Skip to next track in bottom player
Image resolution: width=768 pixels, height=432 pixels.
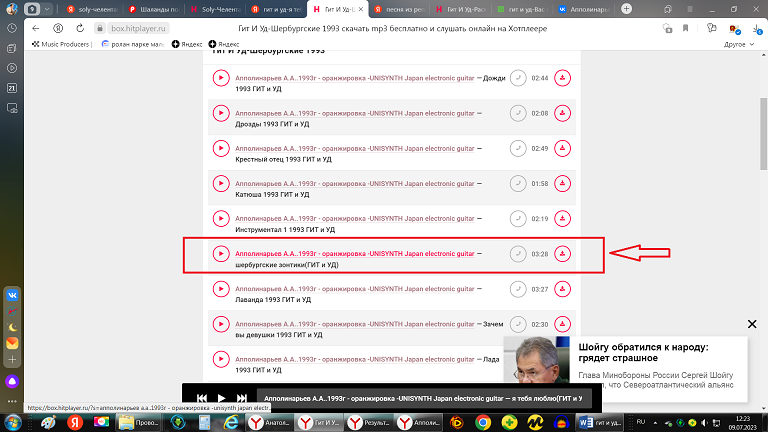click(241, 398)
